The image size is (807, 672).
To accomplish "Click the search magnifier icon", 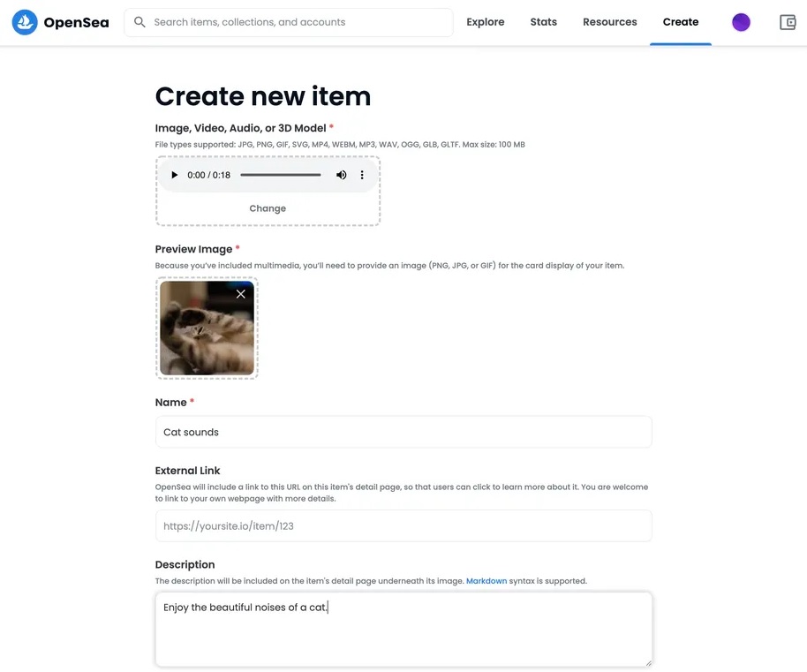I will 140,22.
